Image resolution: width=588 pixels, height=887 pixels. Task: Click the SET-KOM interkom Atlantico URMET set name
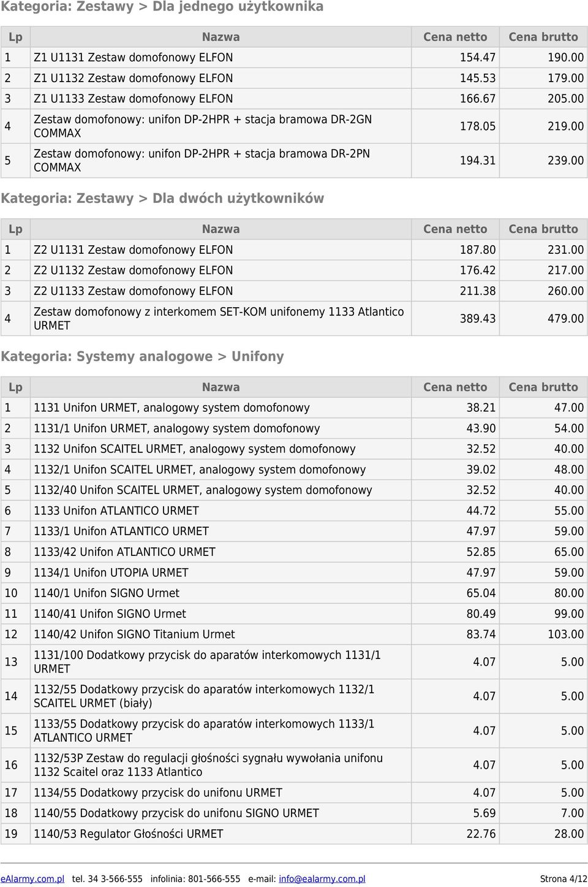click(x=219, y=319)
